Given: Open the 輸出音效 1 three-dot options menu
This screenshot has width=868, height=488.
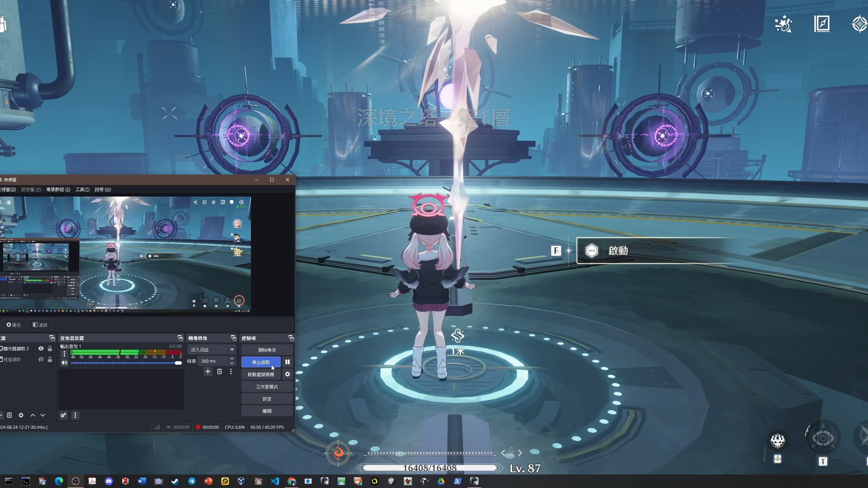Looking at the screenshot, I should 64,354.
